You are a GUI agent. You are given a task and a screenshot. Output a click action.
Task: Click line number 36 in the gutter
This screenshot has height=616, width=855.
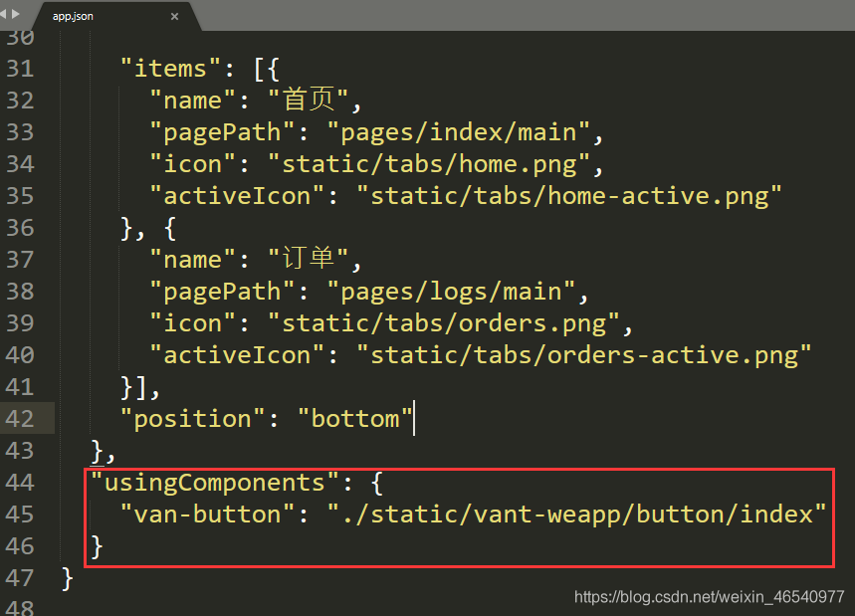(x=20, y=228)
